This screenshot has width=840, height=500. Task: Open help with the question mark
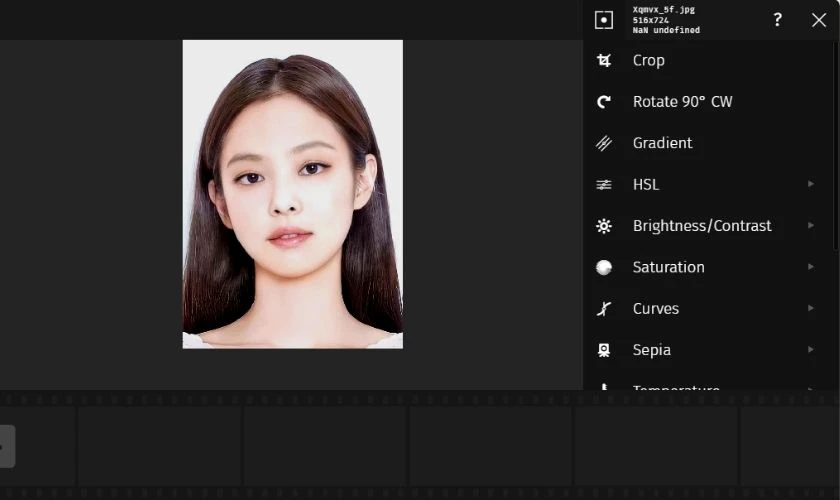(x=777, y=20)
